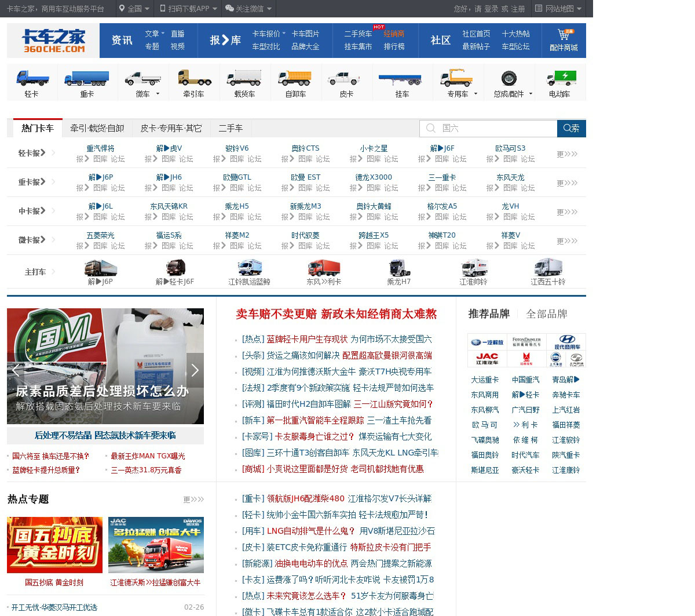The image size is (695, 616).
Task: Open the 排行榜 ranking link
Action: 394,46
